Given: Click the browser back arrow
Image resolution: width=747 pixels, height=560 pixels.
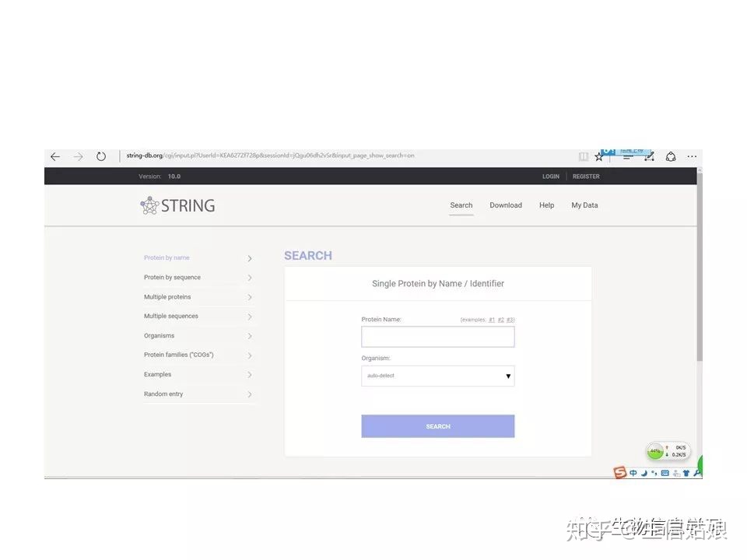Looking at the screenshot, I should pyautogui.click(x=55, y=156).
